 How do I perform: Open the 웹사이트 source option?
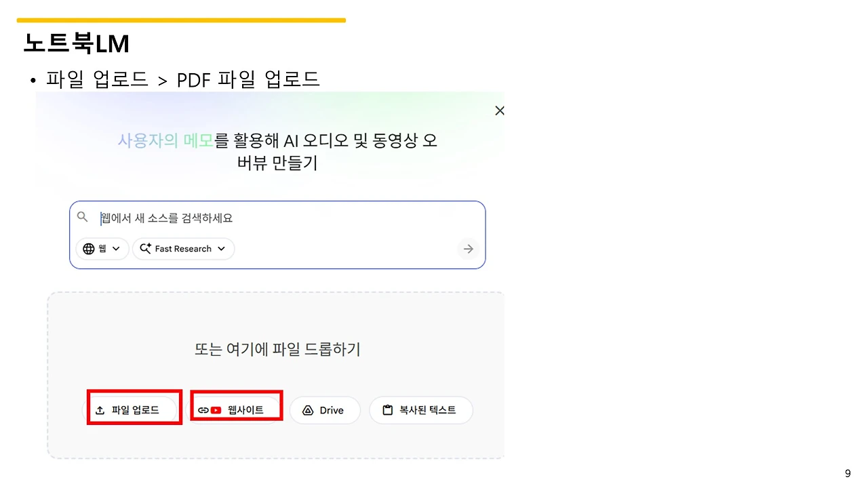click(x=236, y=409)
